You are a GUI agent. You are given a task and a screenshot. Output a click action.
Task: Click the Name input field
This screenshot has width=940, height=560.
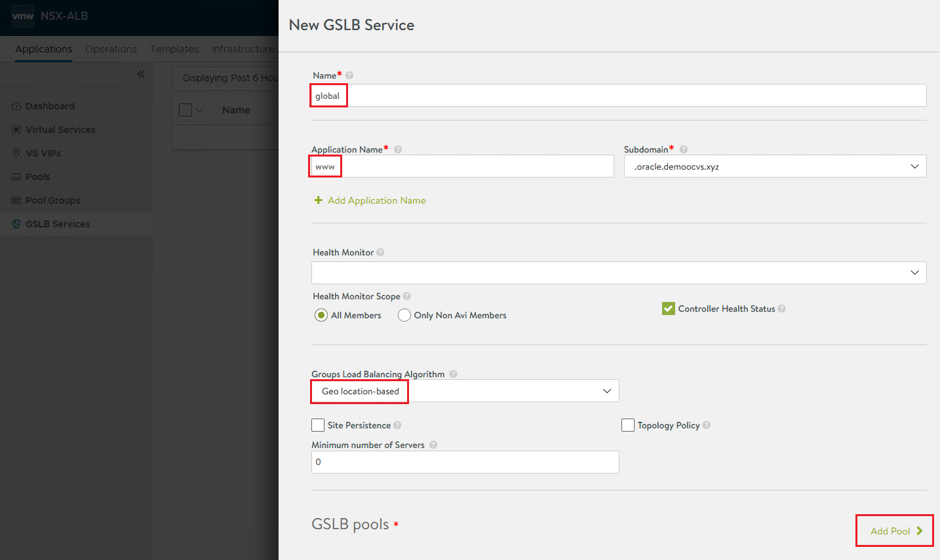tap(619, 96)
